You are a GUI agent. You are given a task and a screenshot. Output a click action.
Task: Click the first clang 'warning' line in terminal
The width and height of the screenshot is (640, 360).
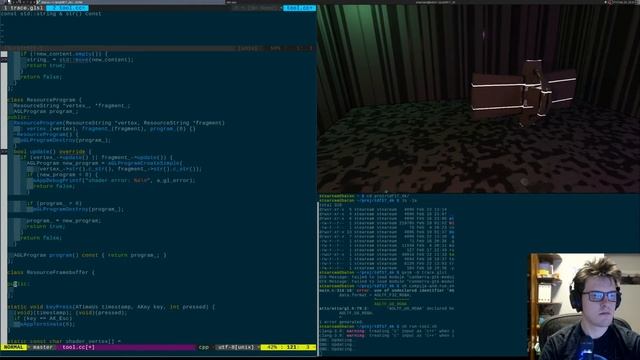click(386, 331)
